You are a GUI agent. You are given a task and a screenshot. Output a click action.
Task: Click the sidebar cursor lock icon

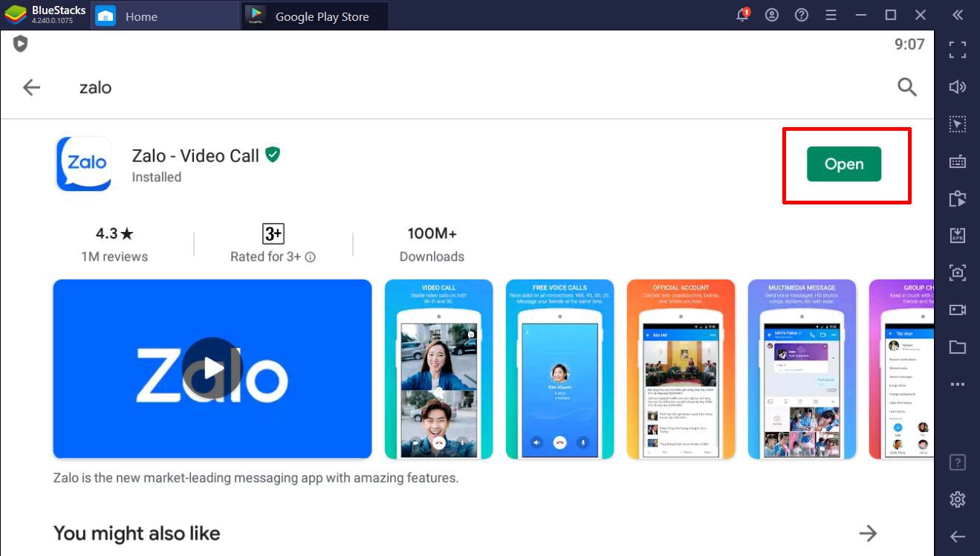[x=958, y=124]
